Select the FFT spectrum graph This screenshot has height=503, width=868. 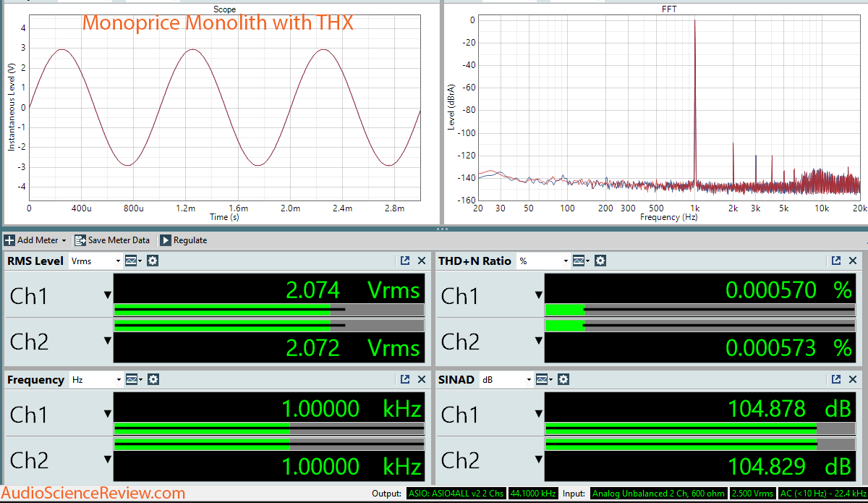pyautogui.click(x=669, y=107)
